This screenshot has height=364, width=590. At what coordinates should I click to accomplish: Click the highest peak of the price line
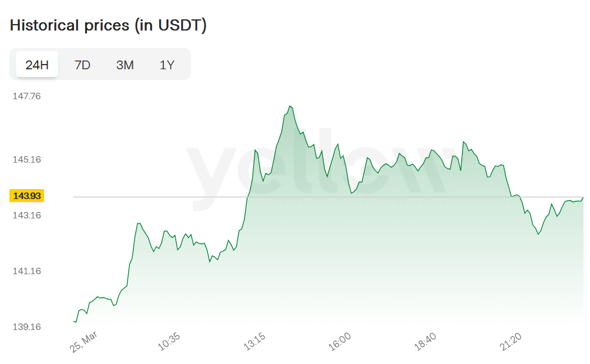point(290,106)
